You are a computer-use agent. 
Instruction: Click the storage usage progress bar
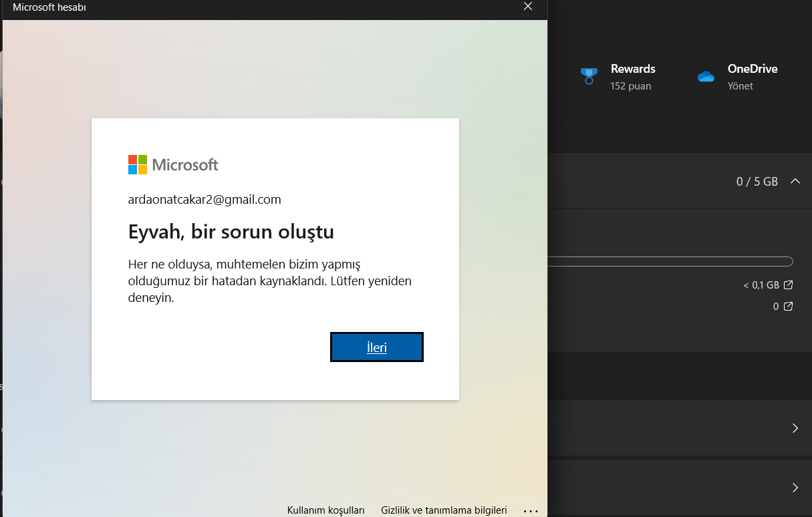670,261
